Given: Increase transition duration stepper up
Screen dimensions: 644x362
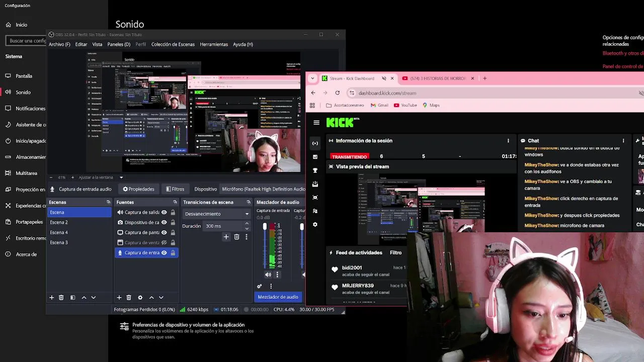Looking at the screenshot, I should [247, 223].
